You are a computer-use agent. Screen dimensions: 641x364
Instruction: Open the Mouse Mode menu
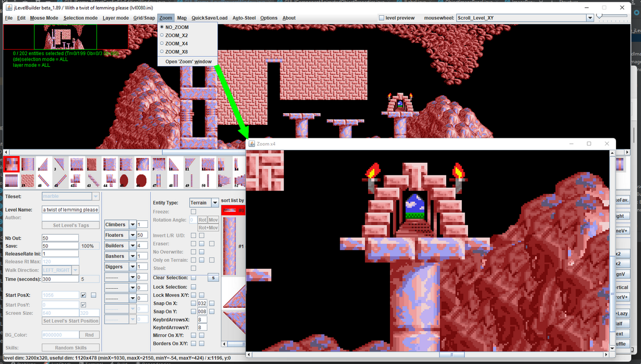(44, 18)
